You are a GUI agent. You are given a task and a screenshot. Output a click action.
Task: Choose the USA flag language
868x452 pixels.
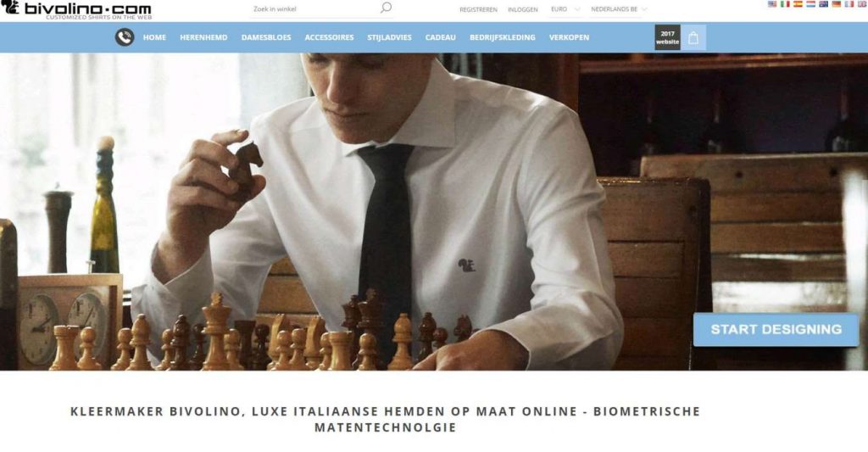772,4
